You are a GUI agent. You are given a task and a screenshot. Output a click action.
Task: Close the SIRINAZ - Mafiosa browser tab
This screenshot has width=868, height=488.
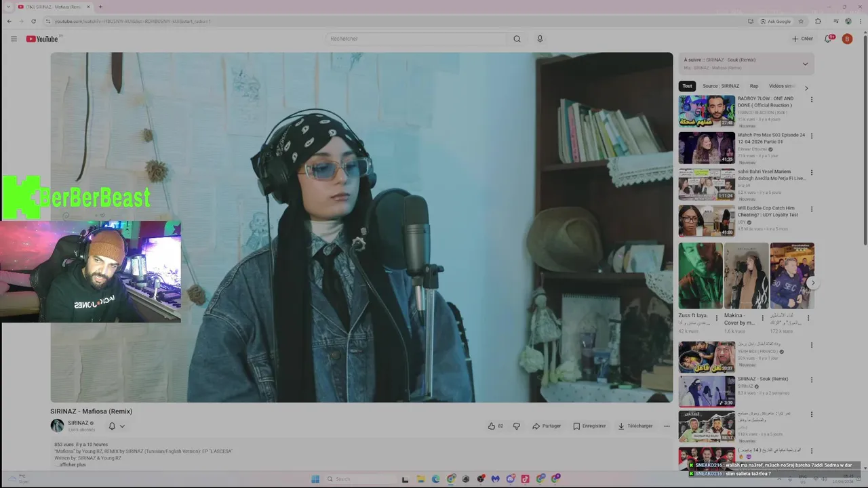pyautogui.click(x=87, y=7)
